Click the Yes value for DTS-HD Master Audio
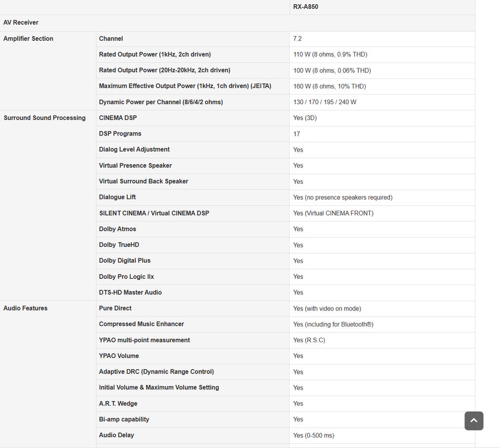500x448 pixels. (x=298, y=292)
